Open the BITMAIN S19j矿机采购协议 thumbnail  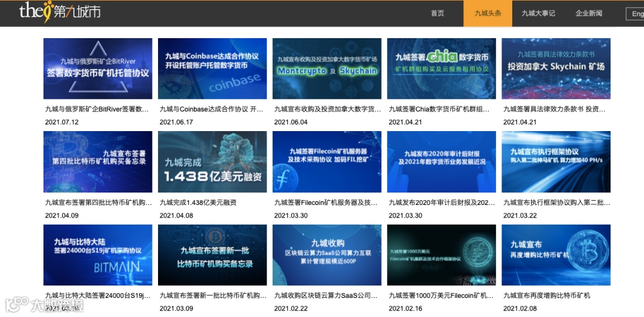click(98, 255)
